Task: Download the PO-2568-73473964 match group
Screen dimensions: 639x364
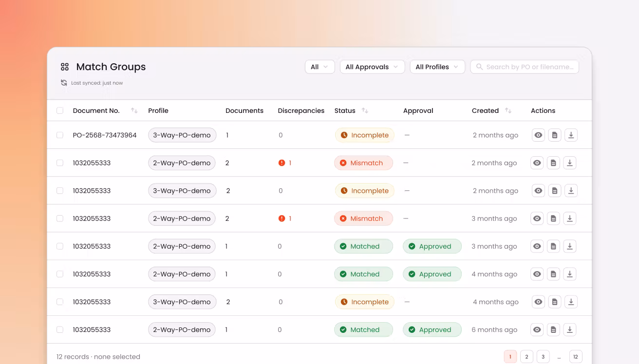Action: pyautogui.click(x=571, y=135)
